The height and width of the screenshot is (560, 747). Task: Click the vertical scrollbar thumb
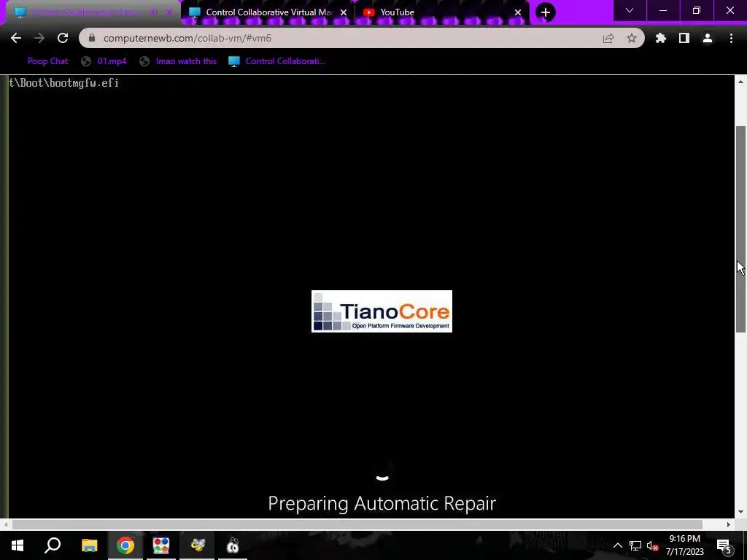coord(741,230)
